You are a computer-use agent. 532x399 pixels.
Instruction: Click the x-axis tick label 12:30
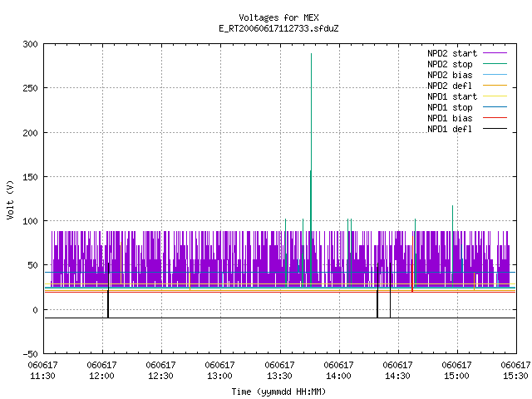coord(160,376)
